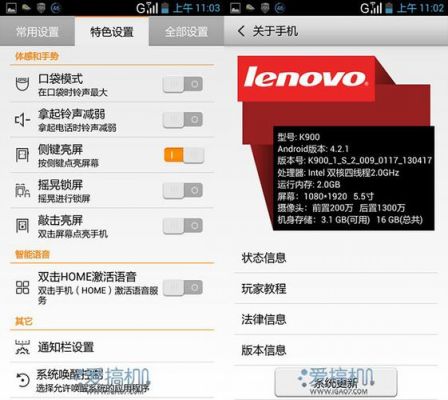Image resolution: width=448 pixels, height=400 pixels.
Task: Click the 型号: K900 line
Action: pyautogui.click(x=298, y=137)
